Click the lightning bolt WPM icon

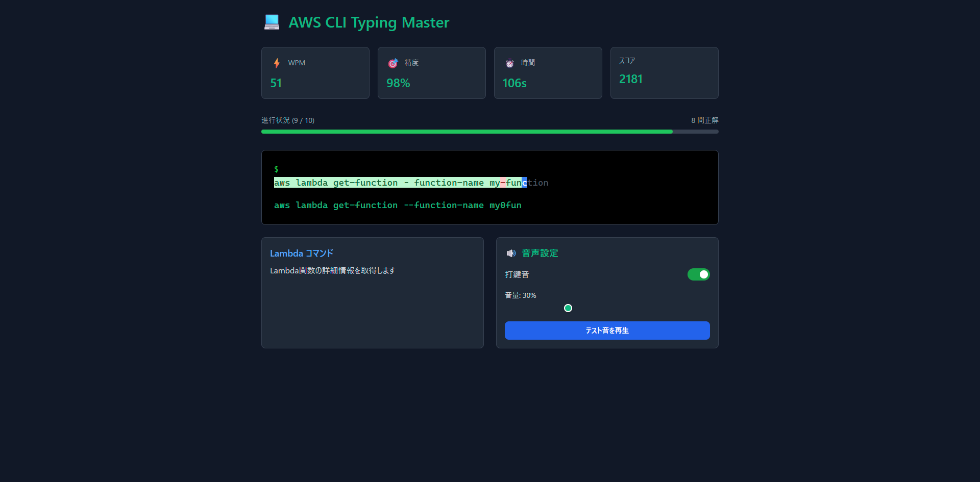point(277,63)
